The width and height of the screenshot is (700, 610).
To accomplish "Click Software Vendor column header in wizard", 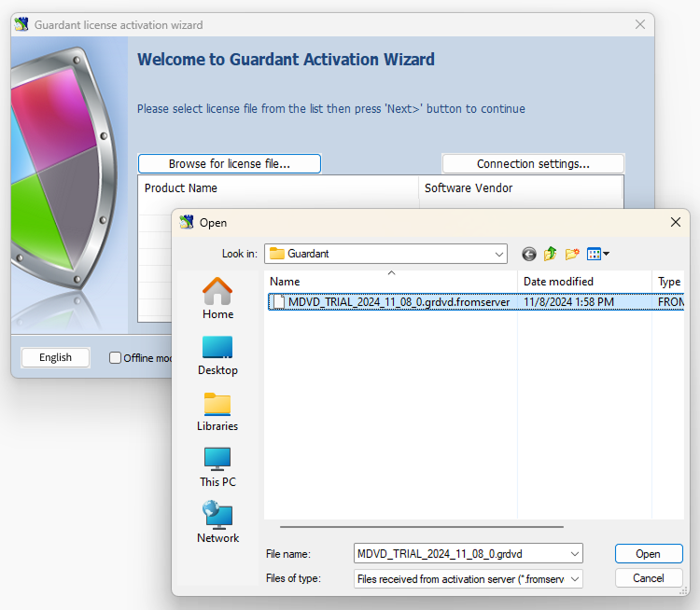I will [521, 188].
